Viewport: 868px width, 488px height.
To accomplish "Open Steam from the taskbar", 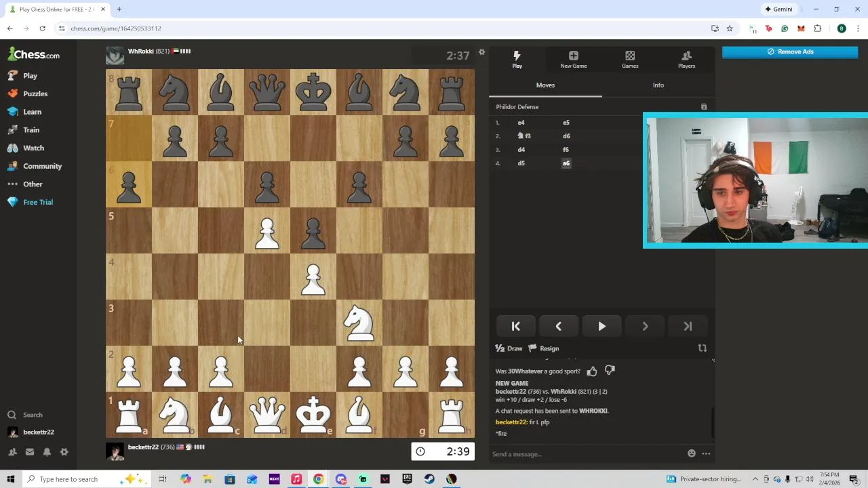I will [429, 479].
